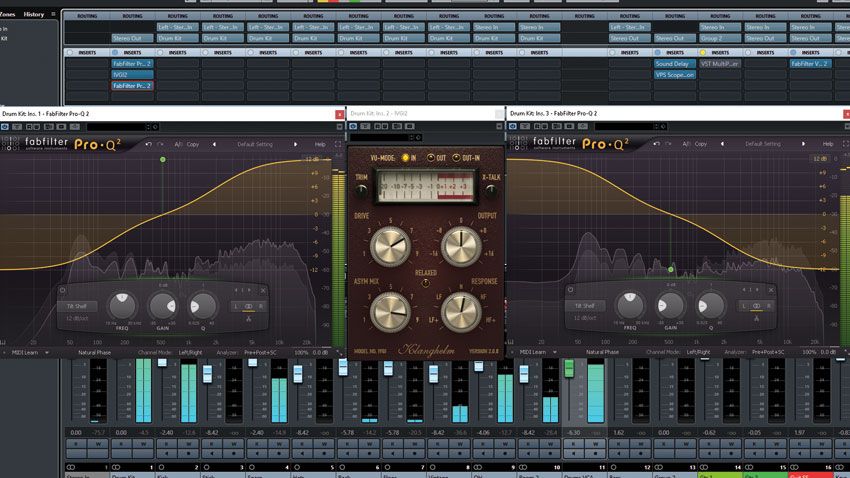The image size is (850, 478).
Task: Click MIDI Learn in left Pro-Q 2
Action: (x=24, y=352)
